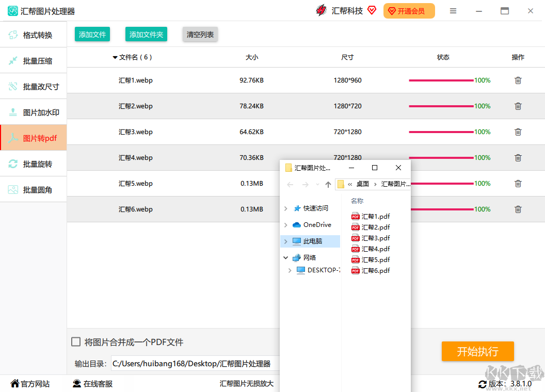Click the version refresh icon
545x392 pixels.
[483, 384]
